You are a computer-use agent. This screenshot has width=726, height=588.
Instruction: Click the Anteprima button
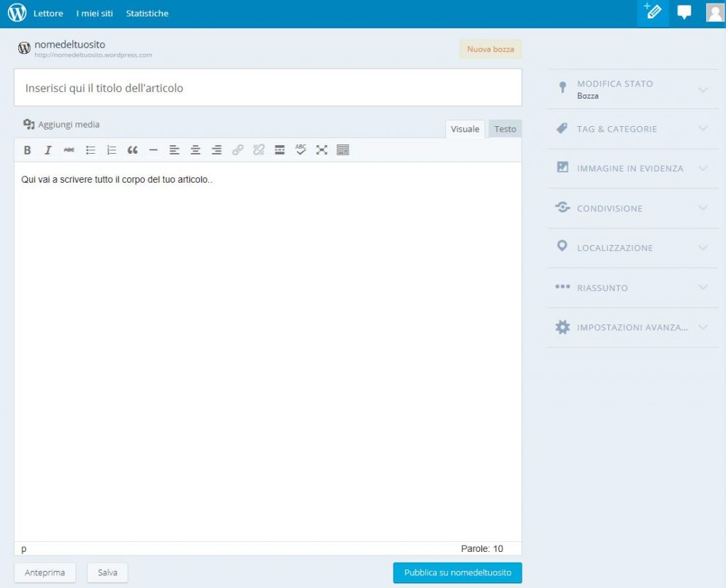coord(45,572)
